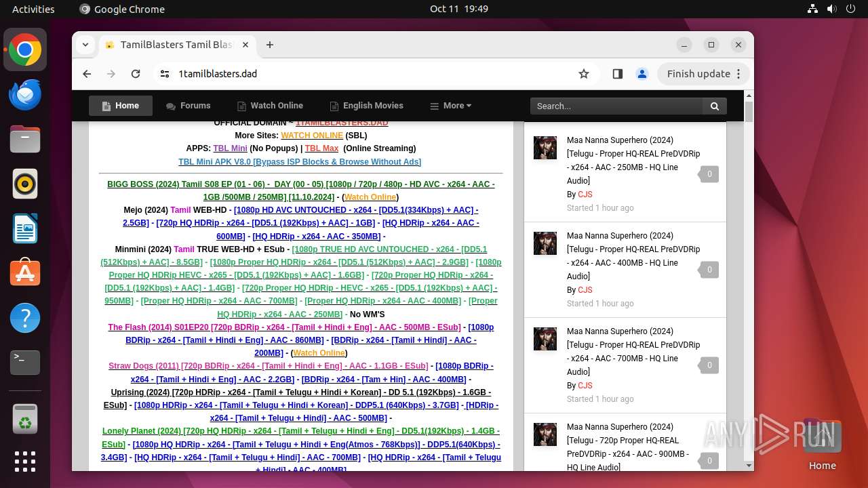Open Uprising 1080p HDRip 3.7GB link
This screenshot has height=488, width=868.
click(296, 405)
